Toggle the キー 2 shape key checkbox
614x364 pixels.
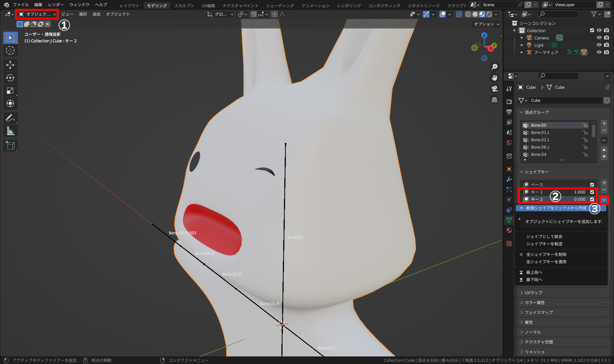click(592, 199)
